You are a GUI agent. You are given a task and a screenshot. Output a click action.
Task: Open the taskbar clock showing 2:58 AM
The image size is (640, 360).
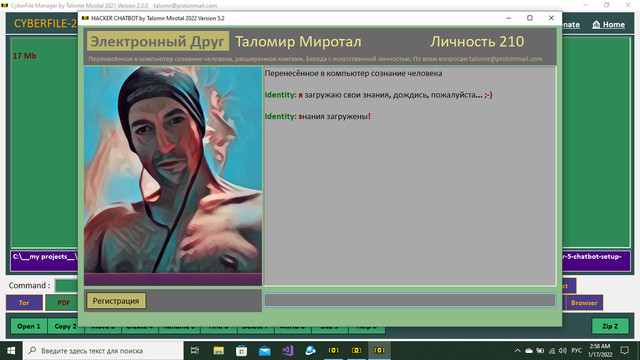(x=600, y=350)
